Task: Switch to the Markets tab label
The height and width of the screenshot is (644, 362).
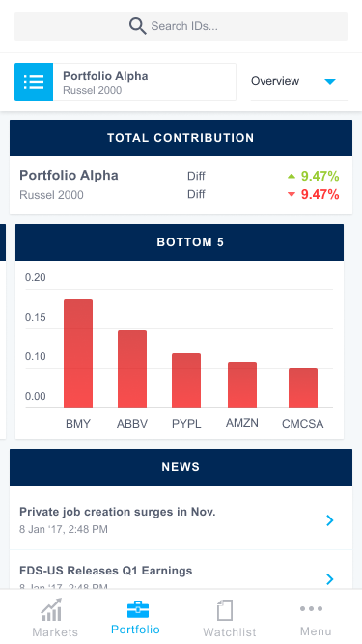Action: pyautogui.click(x=55, y=631)
